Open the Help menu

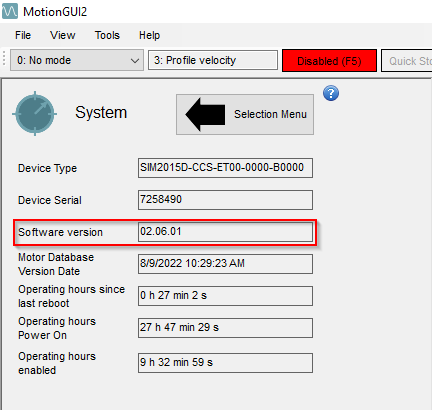click(x=149, y=35)
